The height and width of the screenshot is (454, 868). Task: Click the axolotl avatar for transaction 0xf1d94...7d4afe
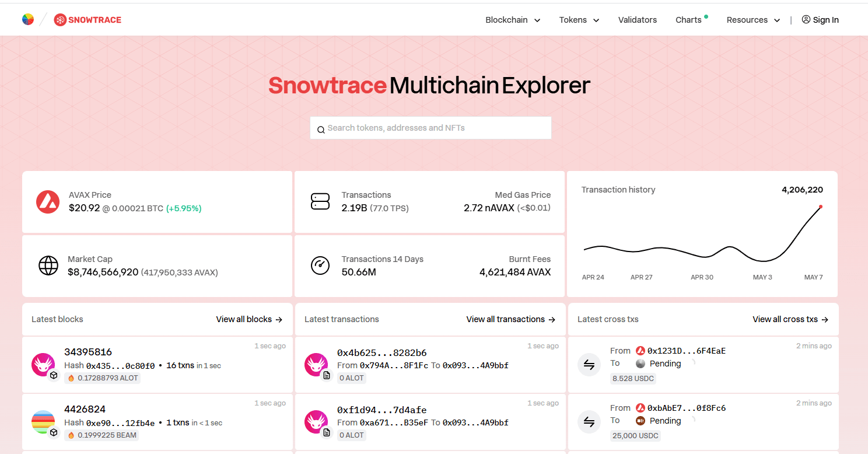316,421
